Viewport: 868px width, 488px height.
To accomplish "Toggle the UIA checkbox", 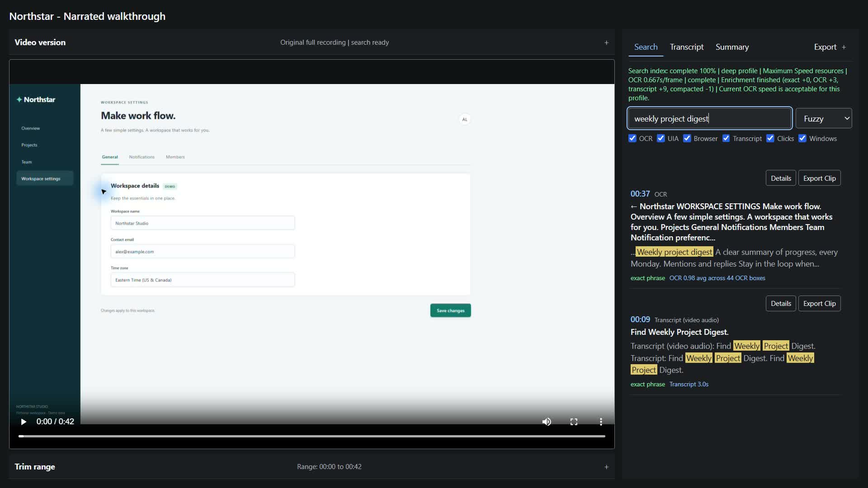I will coord(661,138).
